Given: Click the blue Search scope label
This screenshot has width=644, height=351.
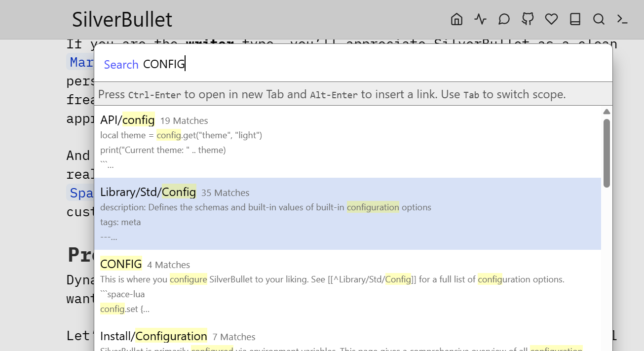Looking at the screenshot, I should [121, 65].
